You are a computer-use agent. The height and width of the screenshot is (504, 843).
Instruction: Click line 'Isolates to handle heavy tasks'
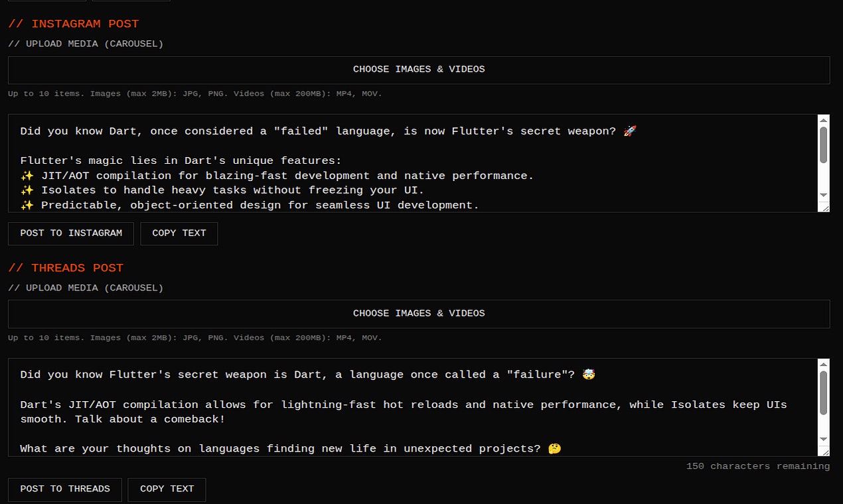222,190
